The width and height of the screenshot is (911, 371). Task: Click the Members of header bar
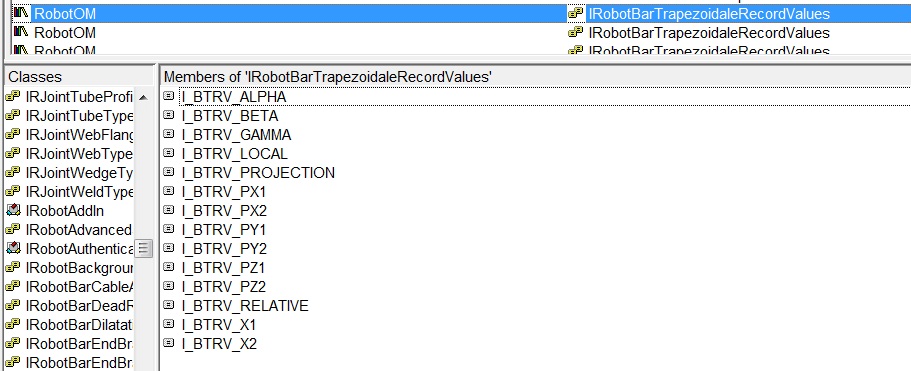point(535,77)
